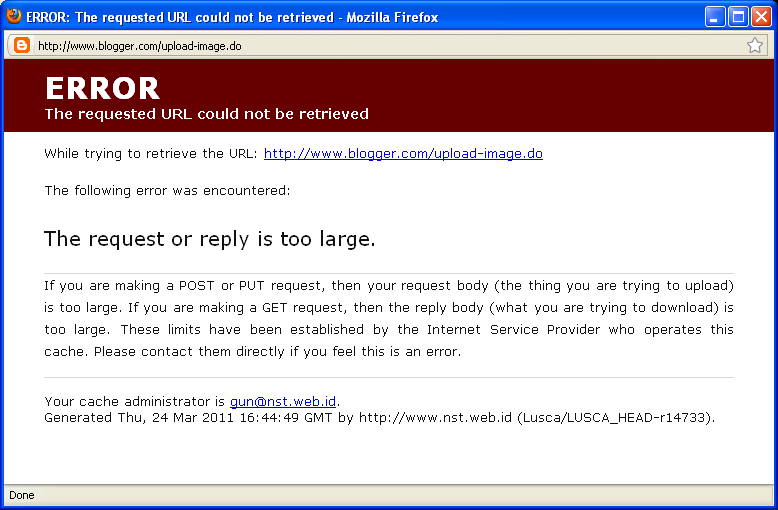The image size is (778, 510).
Task: Click the large ERROR heading
Action: click(x=102, y=88)
